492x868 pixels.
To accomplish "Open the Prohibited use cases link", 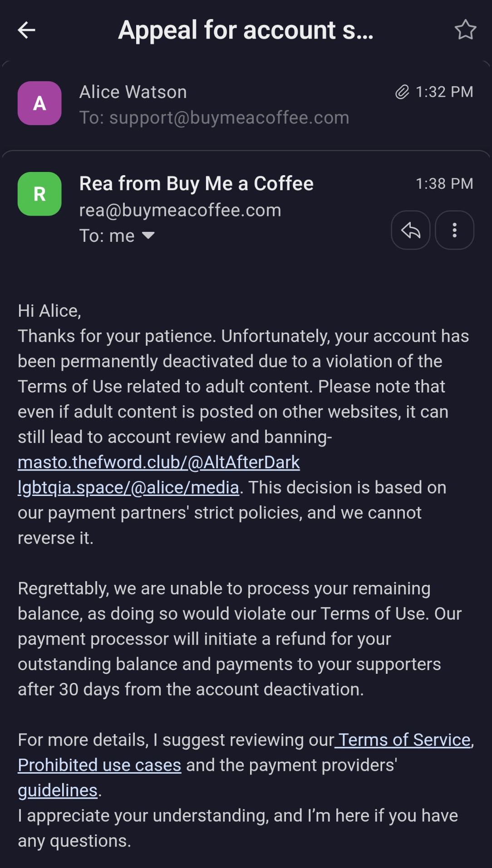I will coord(99,765).
